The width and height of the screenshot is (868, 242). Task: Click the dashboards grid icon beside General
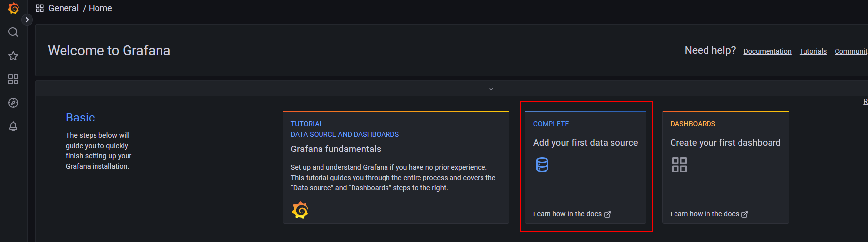click(40, 8)
